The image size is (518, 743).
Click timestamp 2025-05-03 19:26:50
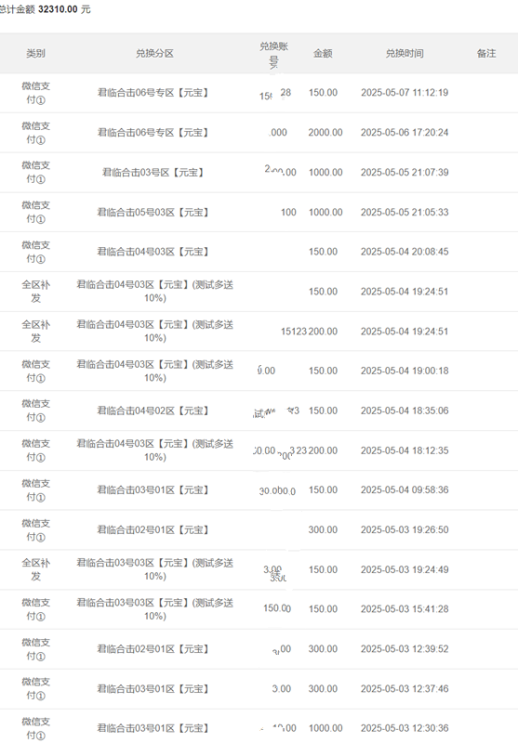click(x=404, y=529)
